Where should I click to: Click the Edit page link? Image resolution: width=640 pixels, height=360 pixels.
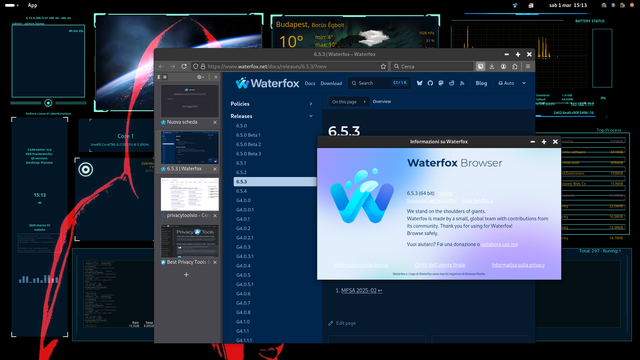(x=342, y=323)
